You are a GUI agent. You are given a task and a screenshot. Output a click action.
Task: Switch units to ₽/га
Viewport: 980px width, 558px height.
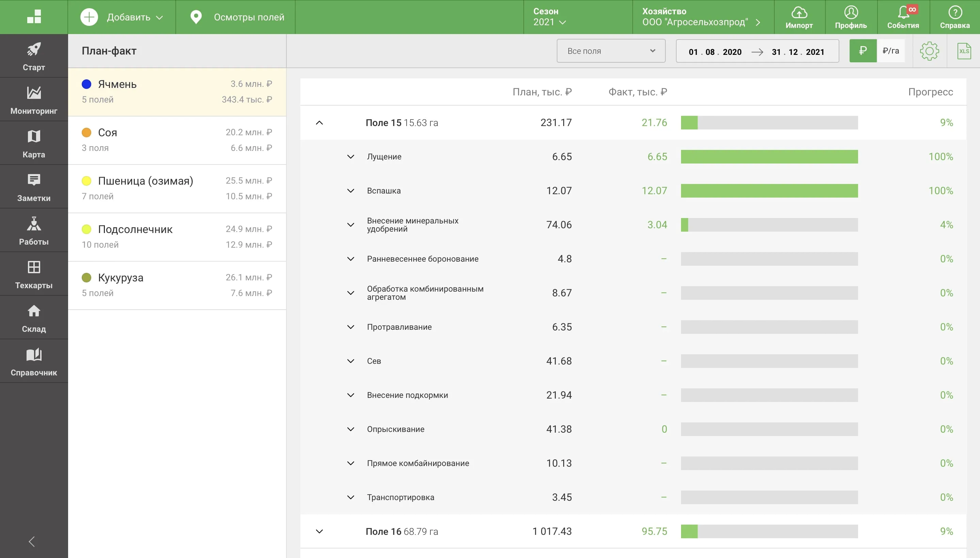tap(891, 50)
